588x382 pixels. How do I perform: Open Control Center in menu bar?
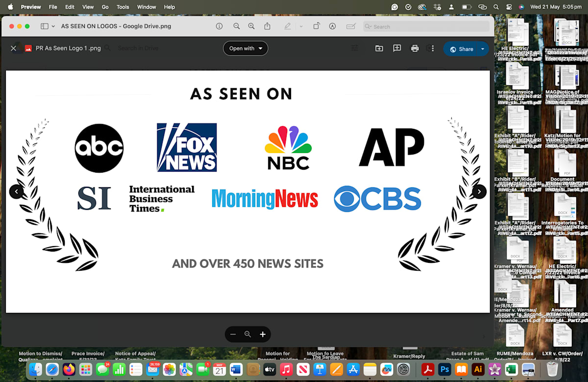point(509,7)
